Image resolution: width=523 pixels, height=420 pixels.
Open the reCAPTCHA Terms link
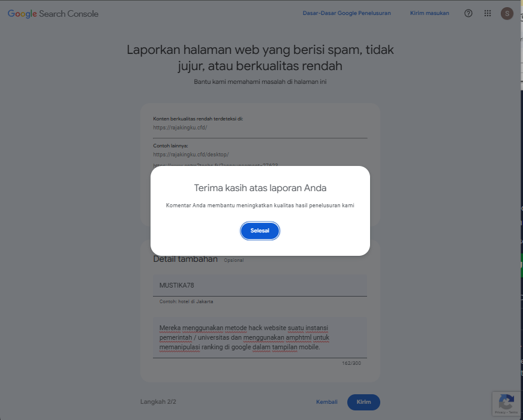513,412
